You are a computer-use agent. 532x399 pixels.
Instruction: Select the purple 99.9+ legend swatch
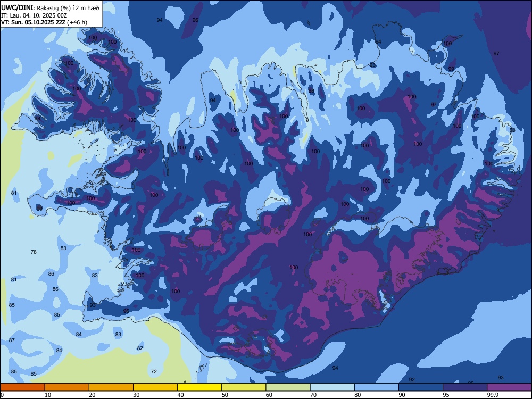click(x=509, y=387)
